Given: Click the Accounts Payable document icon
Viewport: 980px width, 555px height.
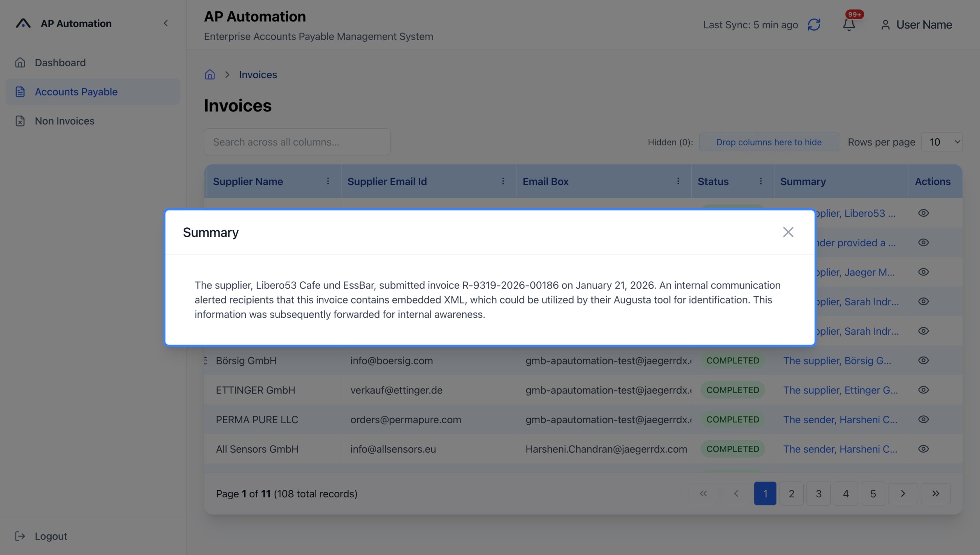Looking at the screenshot, I should tap(20, 91).
